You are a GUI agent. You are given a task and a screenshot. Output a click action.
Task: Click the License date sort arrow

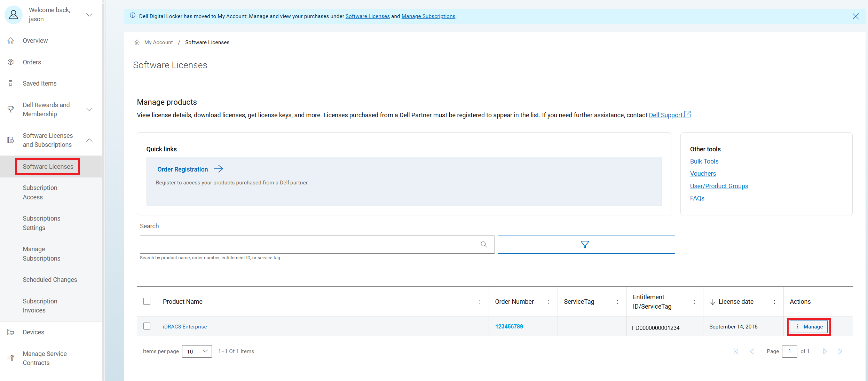coord(712,302)
